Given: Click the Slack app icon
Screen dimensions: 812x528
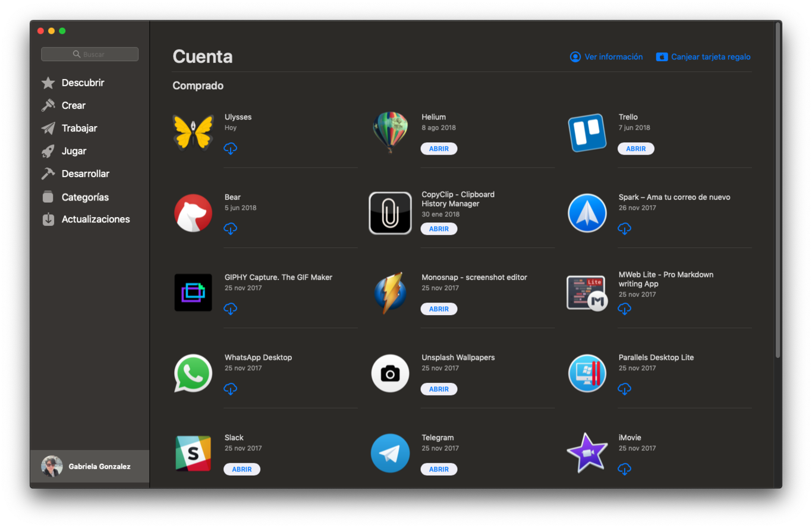Looking at the screenshot, I should point(193,453).
